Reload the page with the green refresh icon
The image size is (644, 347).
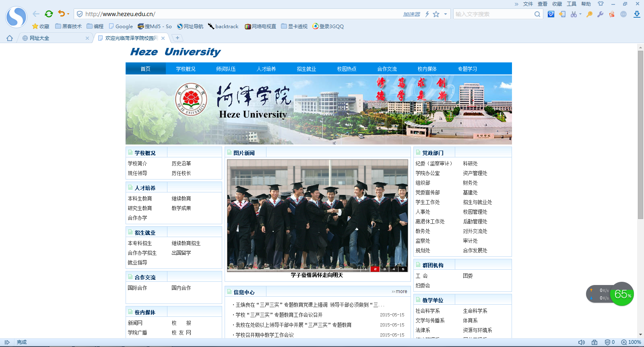click(49, 14)
